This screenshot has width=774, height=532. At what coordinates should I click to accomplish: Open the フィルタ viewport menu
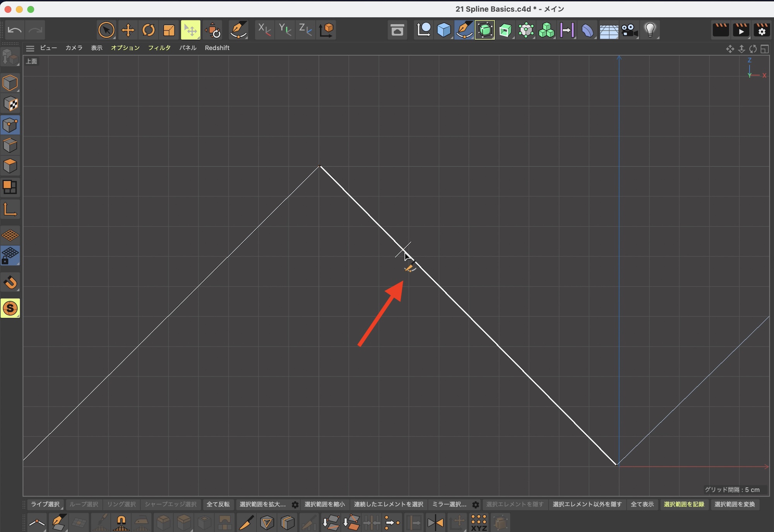click(159, 48)
